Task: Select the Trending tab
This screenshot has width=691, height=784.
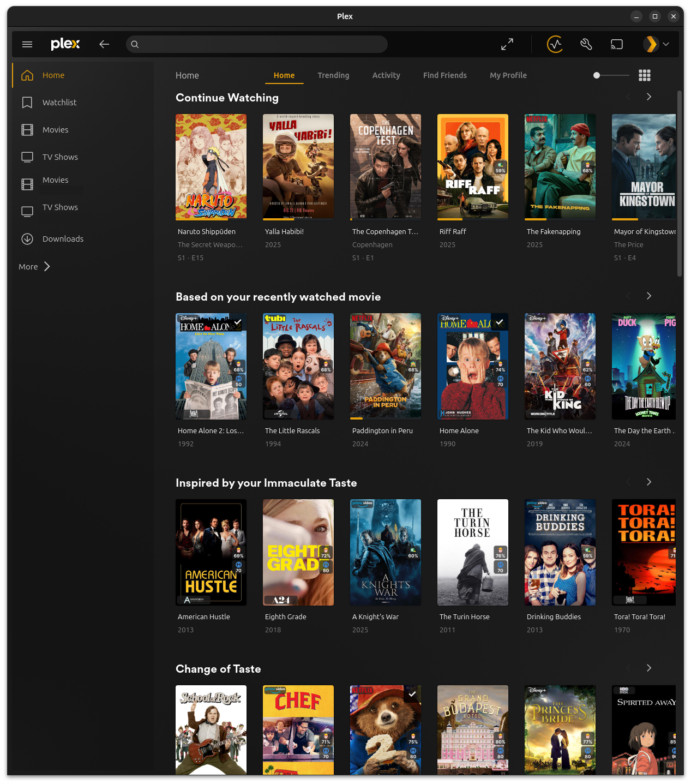Action: (333, 75)
